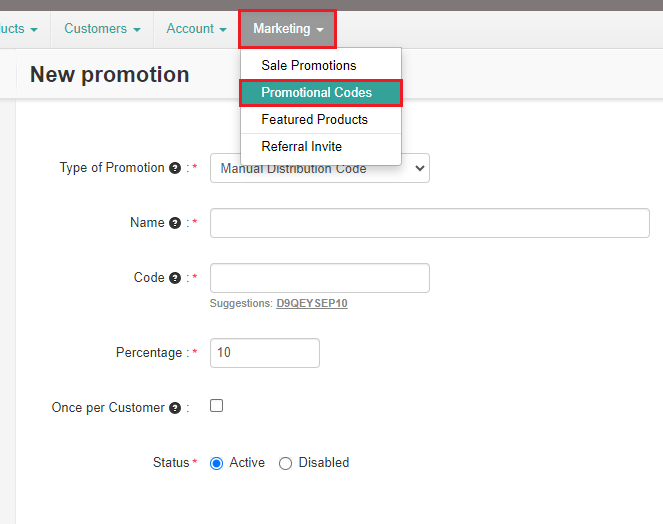
Task: Click Referral Invite in the menu
Action: [302, 146]
